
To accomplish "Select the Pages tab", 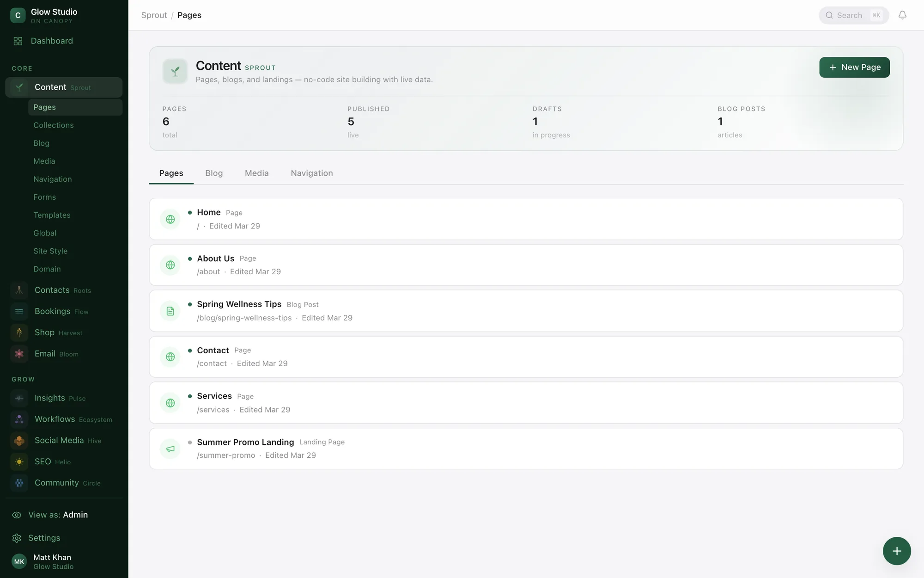I will click(x=171, y=173).
